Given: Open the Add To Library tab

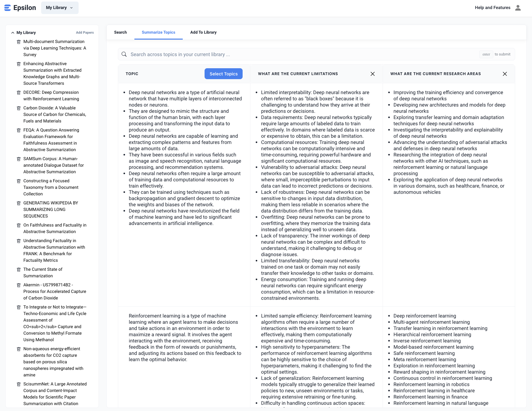Looking at the screenshot, I should pos(203,32).
